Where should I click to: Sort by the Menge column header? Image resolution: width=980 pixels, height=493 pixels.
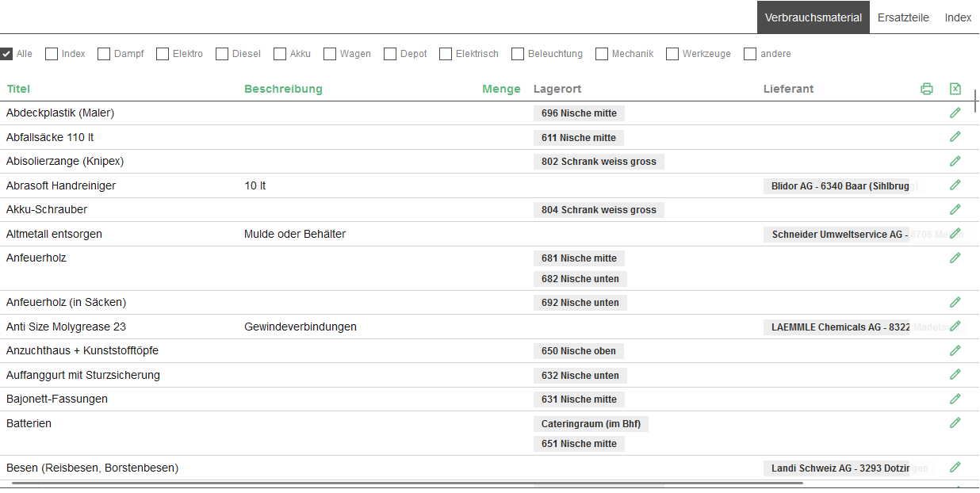(x=501, y=89)
